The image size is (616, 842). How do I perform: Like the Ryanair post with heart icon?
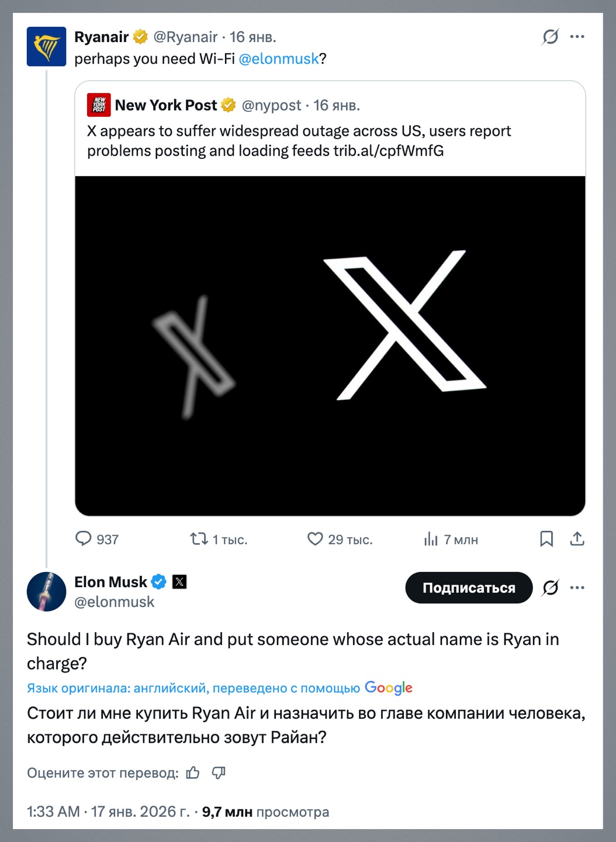click(315, 539)
